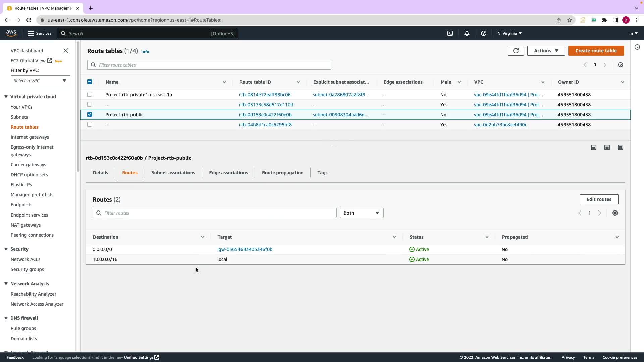Open the igw-03654683405346f0b target link
Image resolution: width=644 pixels, height=362 pixels.
click(x=245, y=249)
